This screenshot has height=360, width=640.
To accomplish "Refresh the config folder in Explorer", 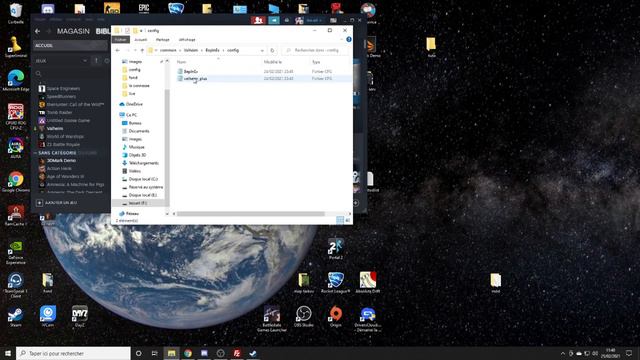I will [x=272, y=50].
